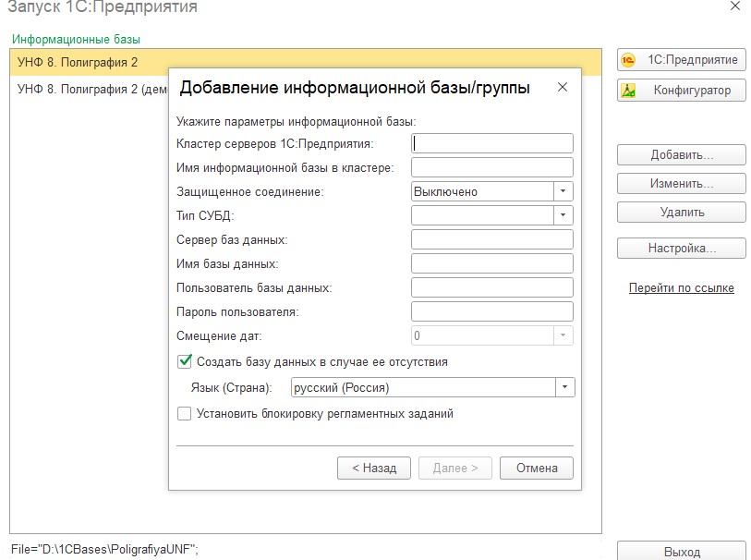Click the Изменить... button
This screenshot has height=560, width=751.
click(x=682, y=184)
